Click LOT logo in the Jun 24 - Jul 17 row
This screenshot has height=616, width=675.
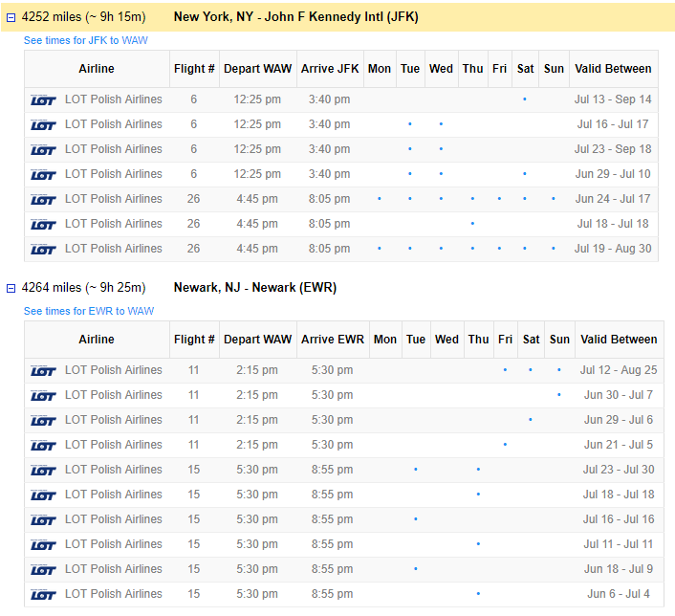pos(43,199)
